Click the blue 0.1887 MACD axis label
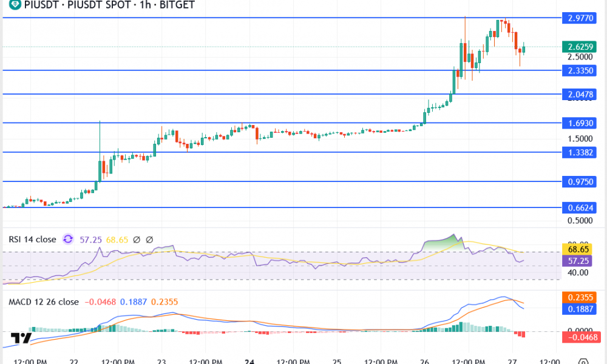Viewport: 607px width, 364px height. 580,309
